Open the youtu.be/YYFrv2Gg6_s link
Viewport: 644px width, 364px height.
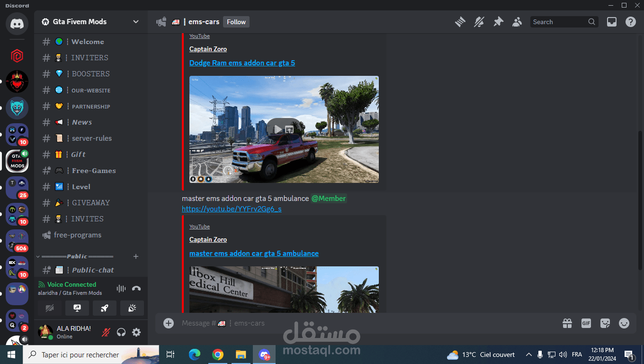point(232,209)
